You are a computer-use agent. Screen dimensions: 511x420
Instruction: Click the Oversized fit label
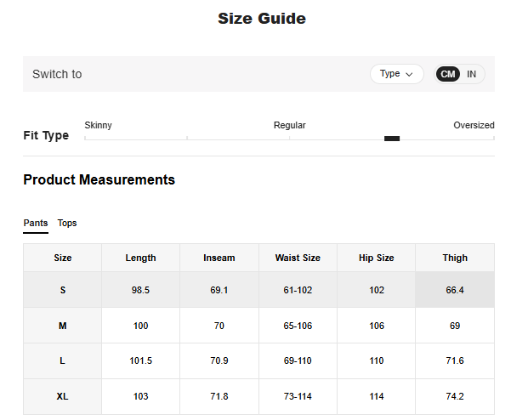point(474,125)
